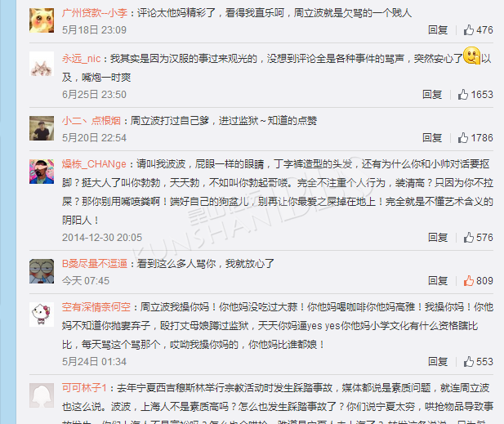Reply to 燥栋_CHANge's comment
This screenshot has width=504, height=424.
coord(438,238)
